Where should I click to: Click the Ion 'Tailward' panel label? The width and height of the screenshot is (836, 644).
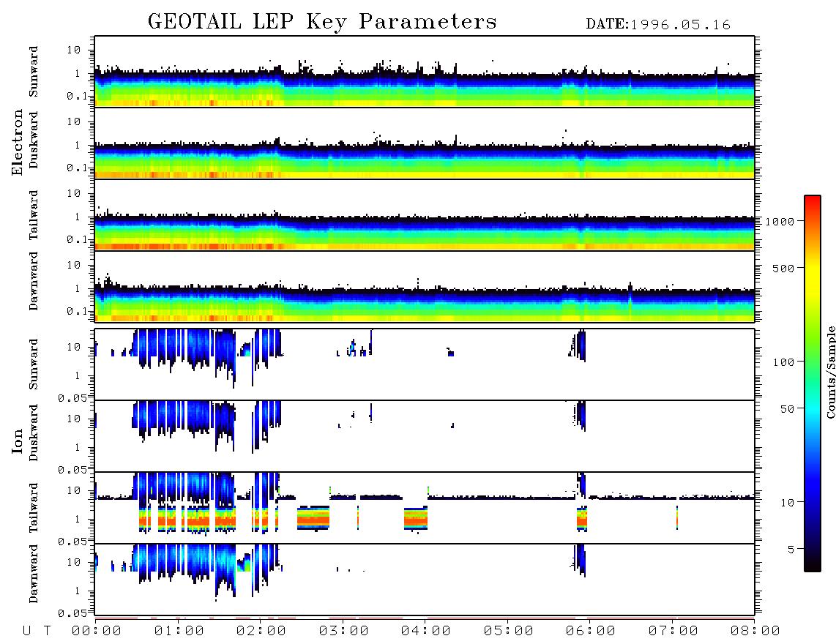click(x=33, y=508)
